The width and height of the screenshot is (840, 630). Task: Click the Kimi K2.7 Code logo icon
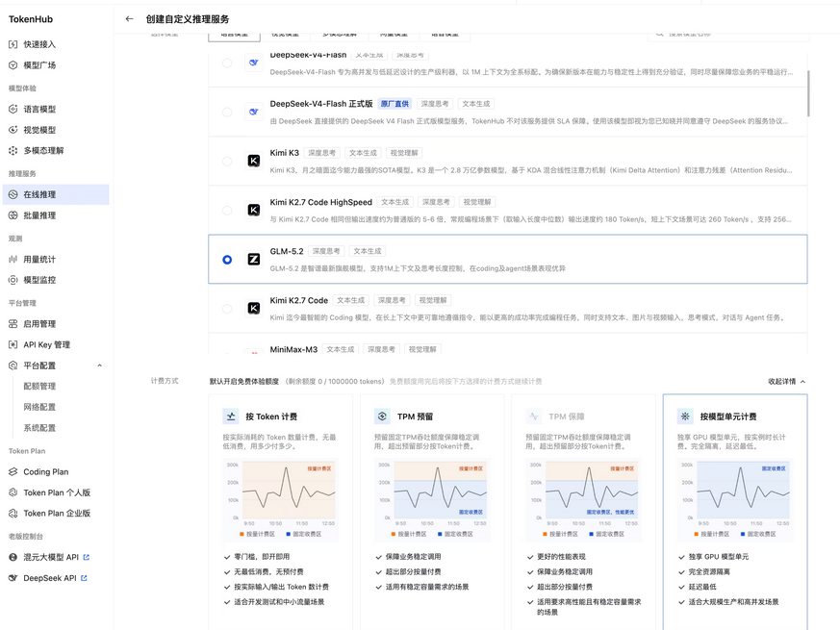coord(254,308)
